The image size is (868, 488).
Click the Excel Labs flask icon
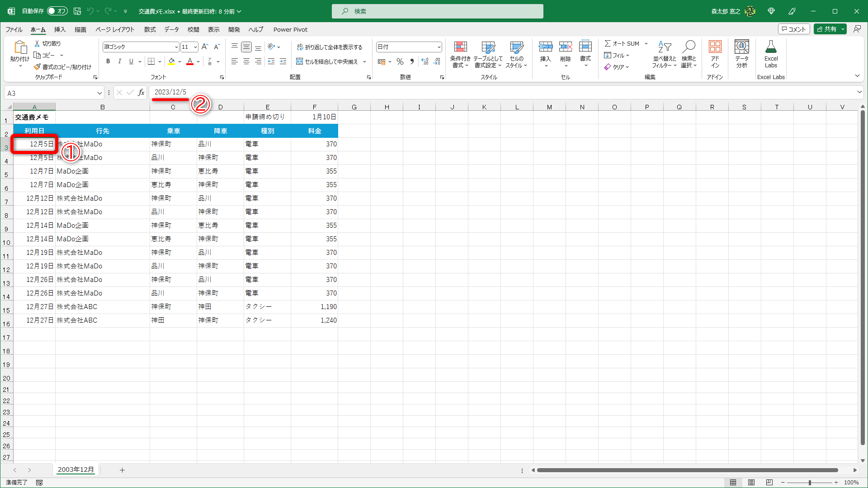771,47
